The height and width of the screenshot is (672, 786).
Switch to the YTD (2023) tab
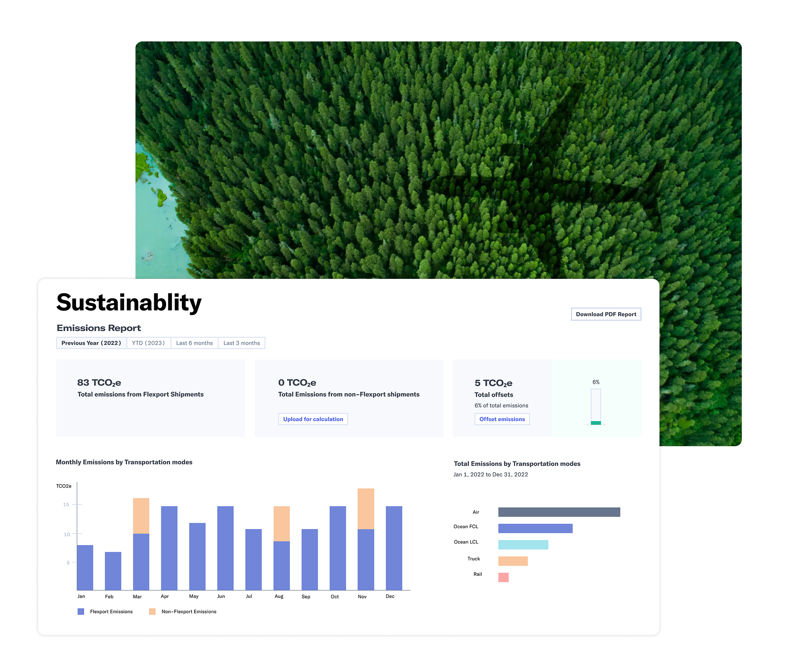(148, 343)
